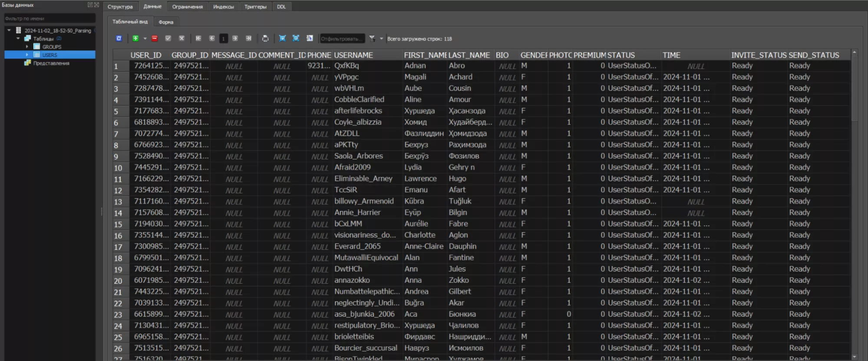This screenshot has width=868, height=361.
Task: Select the Табличный вид subtab
Action: [130, 22]
